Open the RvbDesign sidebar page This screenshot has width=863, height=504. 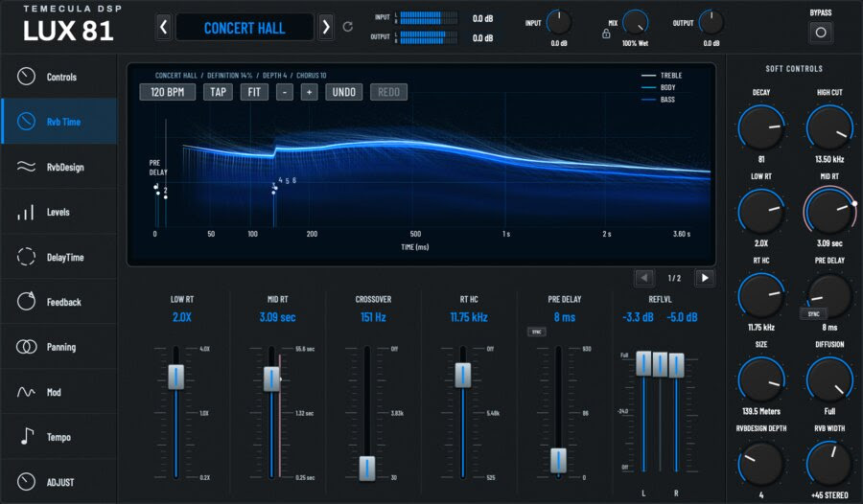tap(58, 167)
